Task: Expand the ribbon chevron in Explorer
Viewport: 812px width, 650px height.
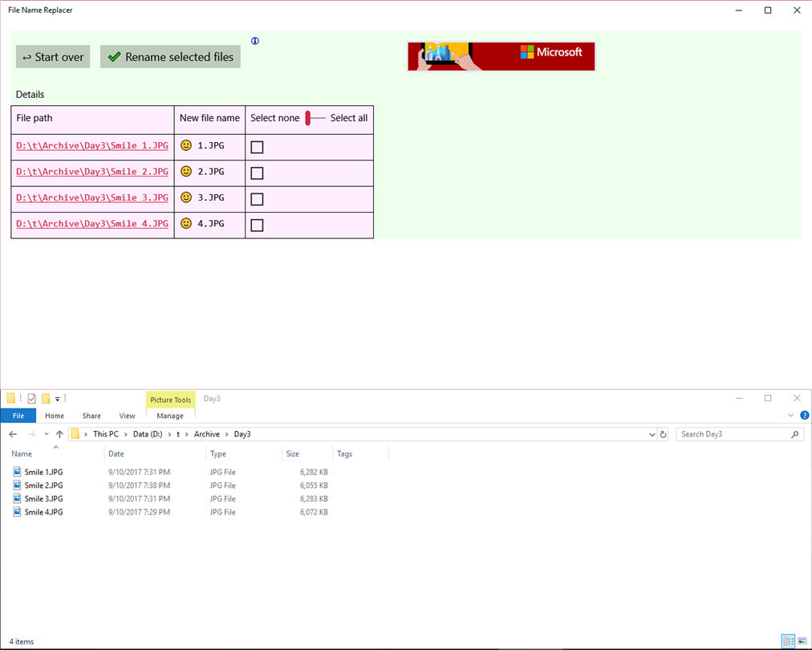Action: point(791,415)
